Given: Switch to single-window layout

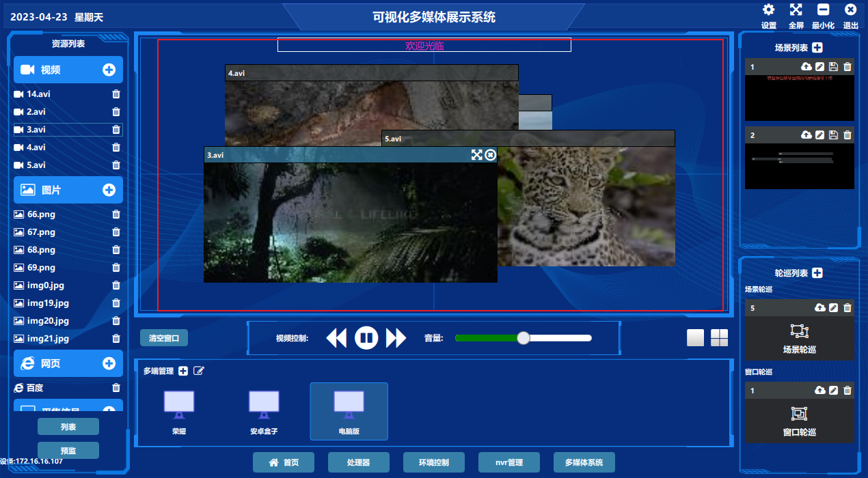Looking at the screenshot, I should [696, 338].
